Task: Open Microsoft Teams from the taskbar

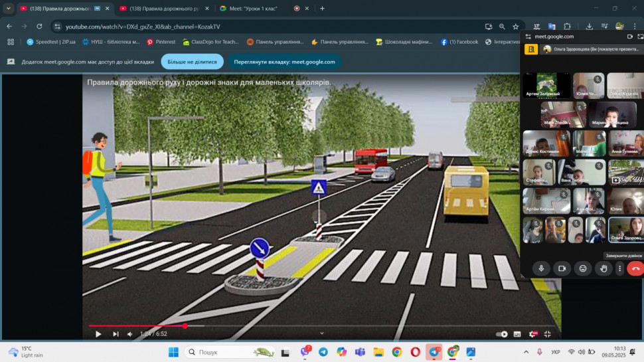Action: [x=360, y=352]
